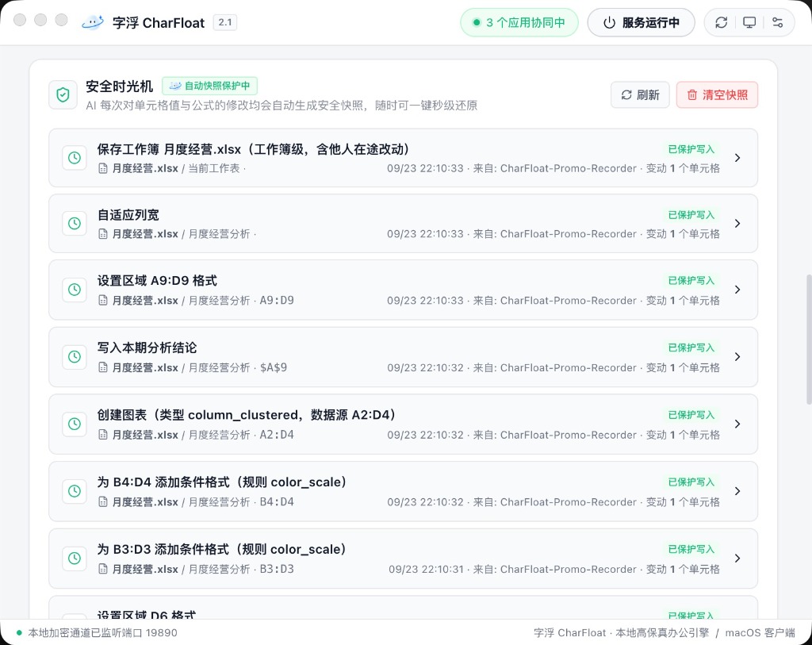Click the $A$9 cell reference text
812x645 pixels.
pyautogui.click(x=274, y=367)
